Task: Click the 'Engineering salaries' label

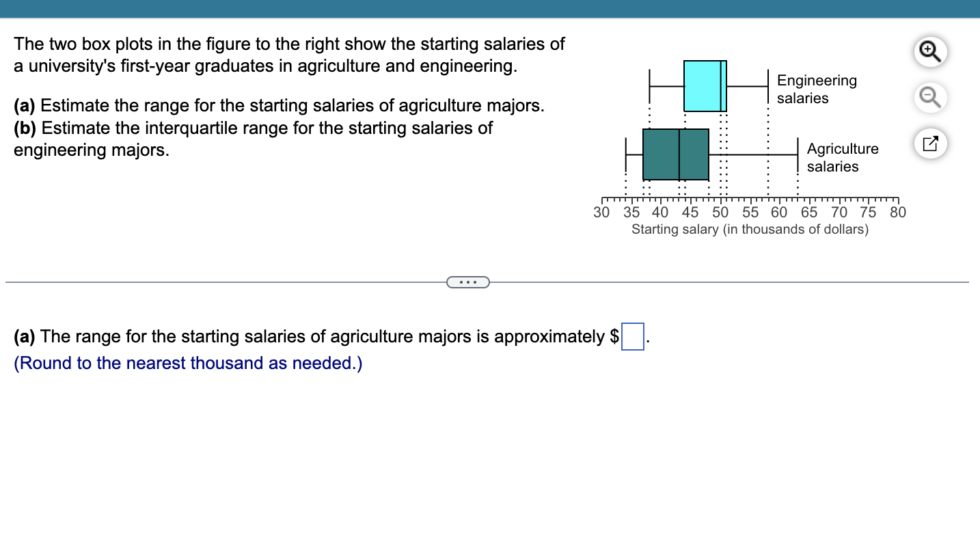Action: coord(816,90)
